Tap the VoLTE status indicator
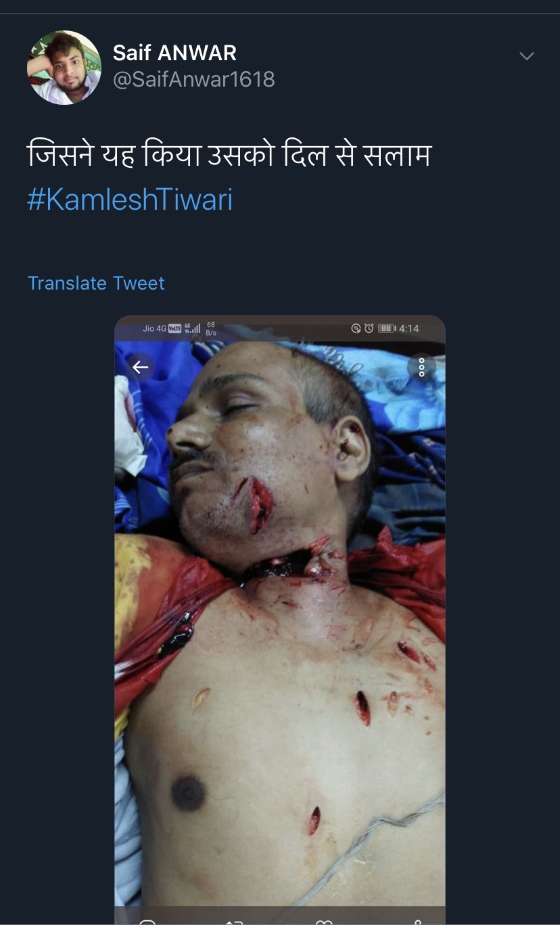This screenshot has width=560, height=925. coord(174,328)
